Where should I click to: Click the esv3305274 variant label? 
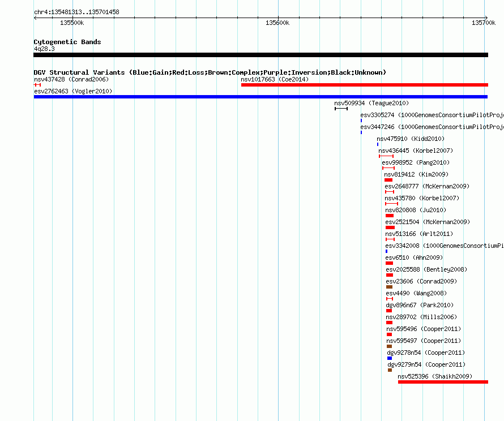432,115
